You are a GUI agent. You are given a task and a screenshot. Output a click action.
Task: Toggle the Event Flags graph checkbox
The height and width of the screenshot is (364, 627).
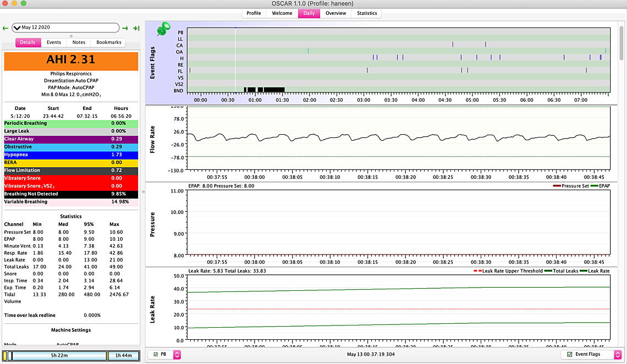pos(569,355)
